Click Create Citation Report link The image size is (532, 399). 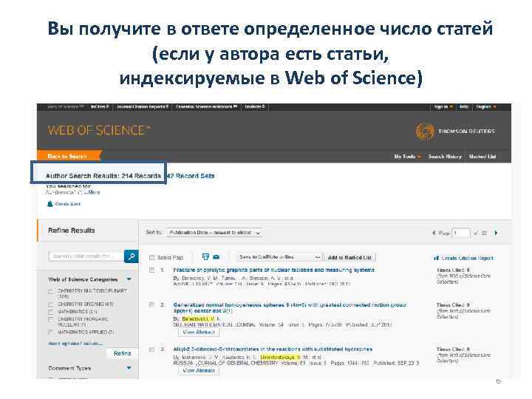(467, 258)
